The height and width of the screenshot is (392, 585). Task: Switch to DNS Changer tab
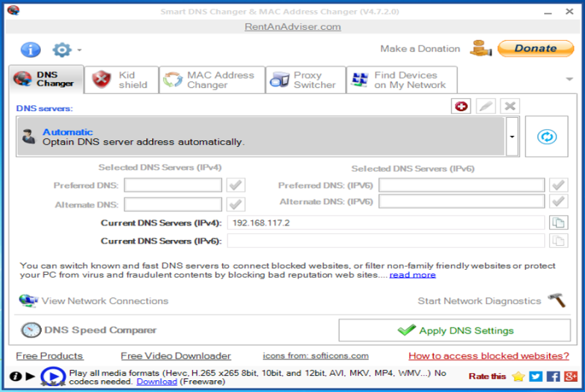(x=47, y=79)
